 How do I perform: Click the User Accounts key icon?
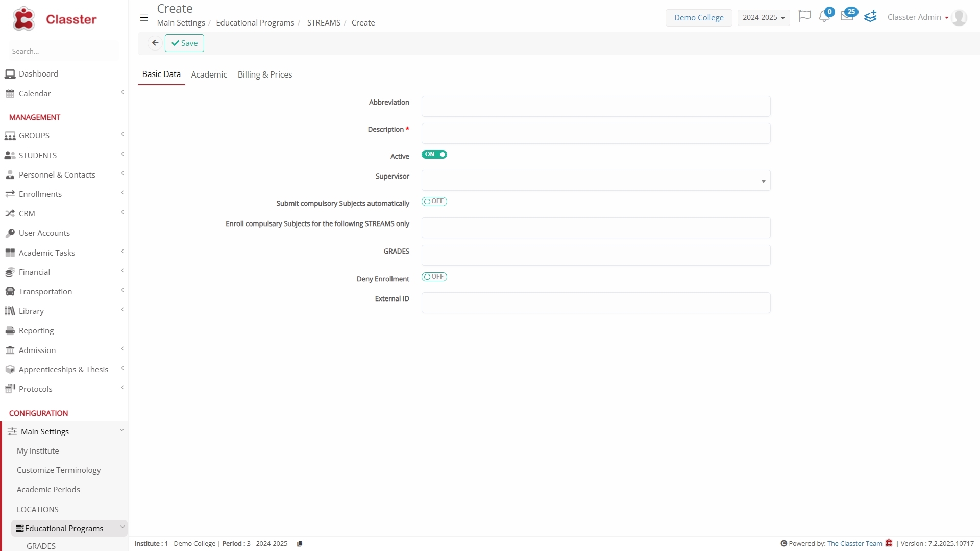(x=10, y=233)
